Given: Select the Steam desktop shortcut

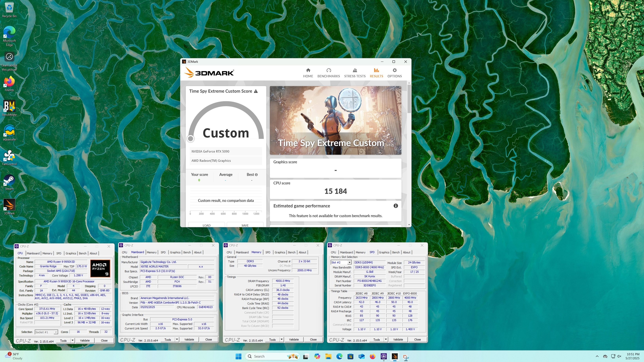Looking at the screenshot, I should point(9,182).
